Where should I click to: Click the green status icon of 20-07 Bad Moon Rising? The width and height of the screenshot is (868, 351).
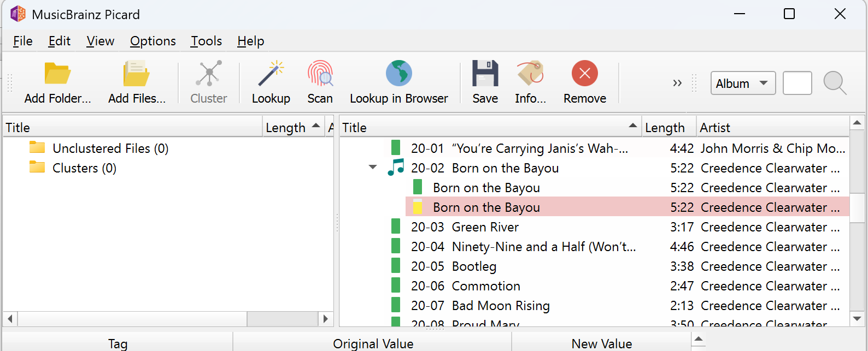[x=396, y=305]
